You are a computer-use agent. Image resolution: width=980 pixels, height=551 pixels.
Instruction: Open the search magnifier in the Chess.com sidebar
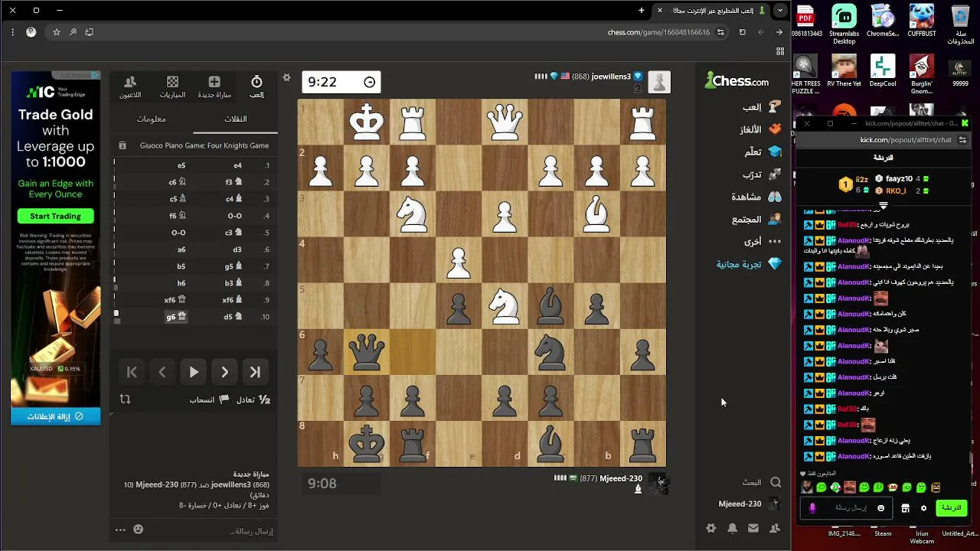776,482
